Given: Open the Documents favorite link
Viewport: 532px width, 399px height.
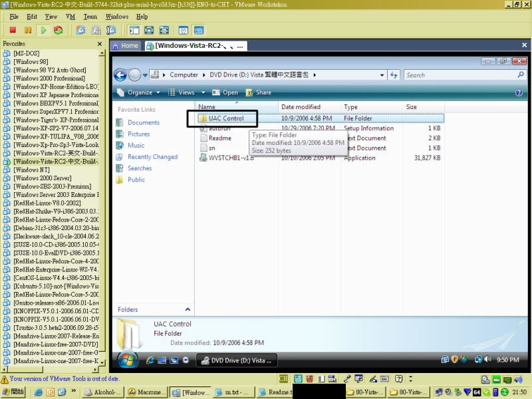Looking at the screenshot, I should (144, 122).
